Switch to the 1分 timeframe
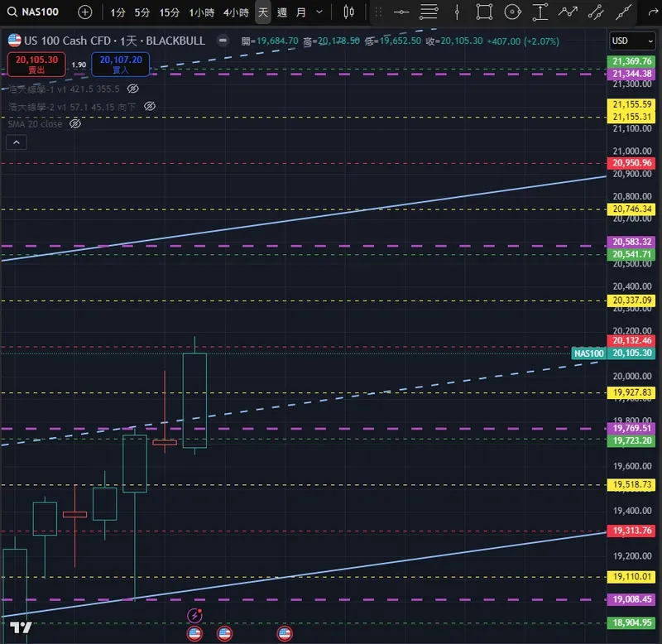Viewport: 662px width, 644px height. pyautogui.click(x=118, y=12)
